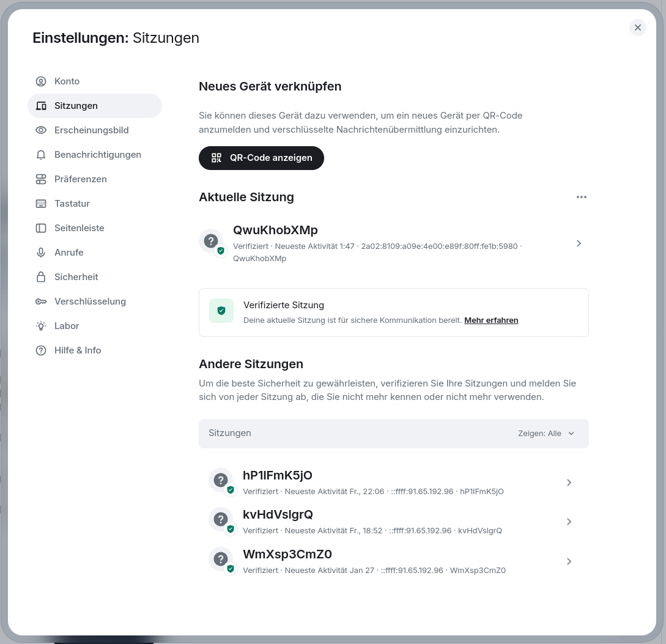Follow the Mehr erfahren link
The height and width of the screenshot is (644, 666).
491,320
